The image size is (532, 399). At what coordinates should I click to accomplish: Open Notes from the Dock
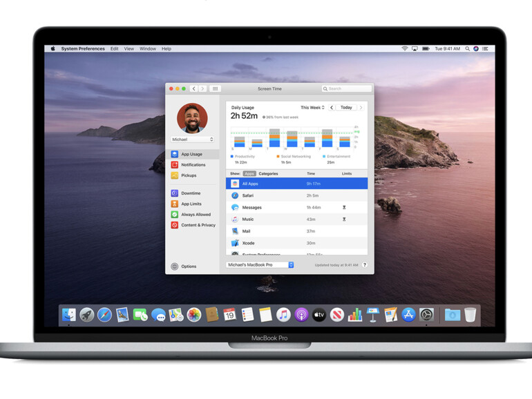pyautogui.click(x=266, y=315)
